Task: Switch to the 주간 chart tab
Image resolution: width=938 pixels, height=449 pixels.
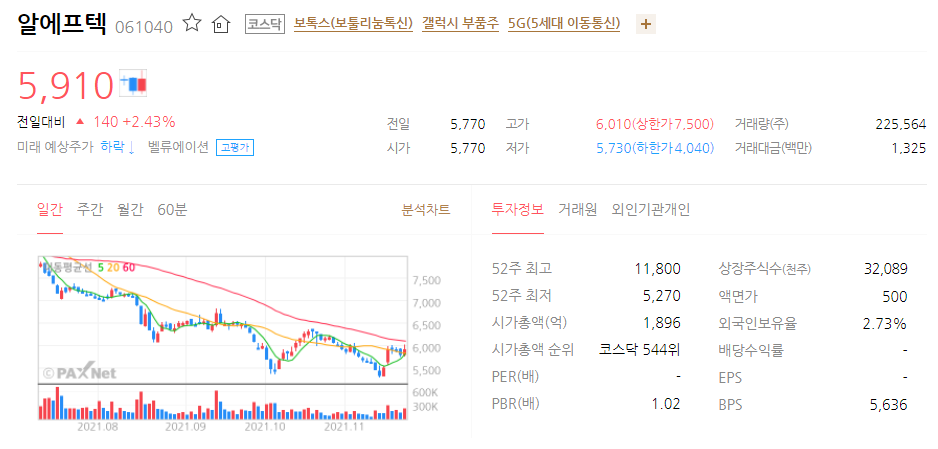Action: (x=90, y=210)
